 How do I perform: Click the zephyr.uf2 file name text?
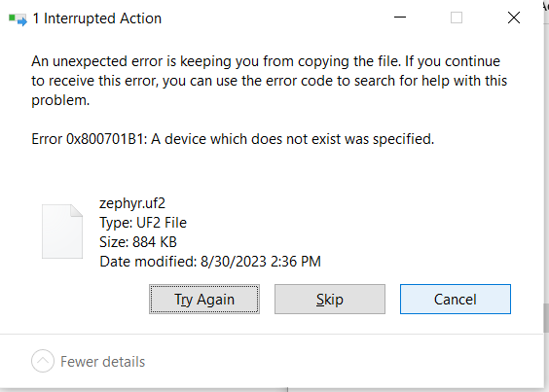pyautogui.click(x=132, y=203)
